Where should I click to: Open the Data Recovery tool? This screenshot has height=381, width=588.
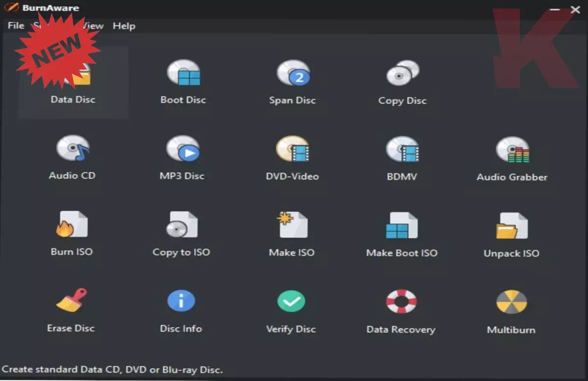point(401,312)
